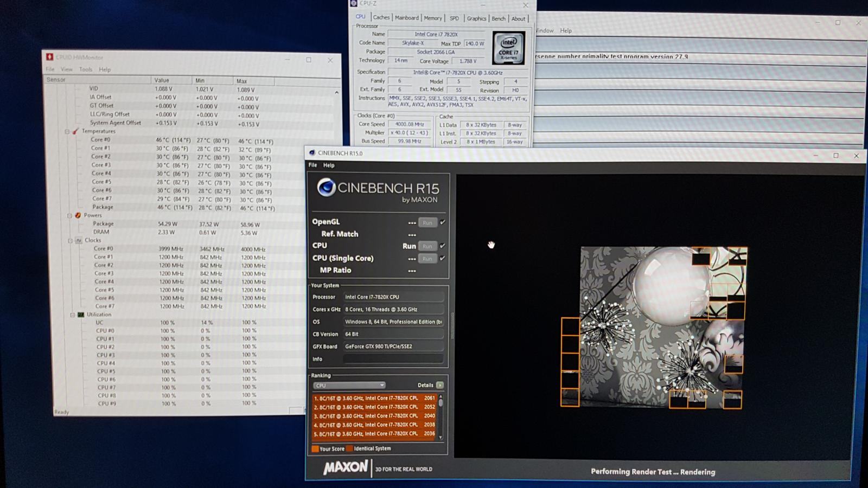Switch to the Graphics tab in CPU-Z
Screen dimensions: 868x488
[477, 18]
